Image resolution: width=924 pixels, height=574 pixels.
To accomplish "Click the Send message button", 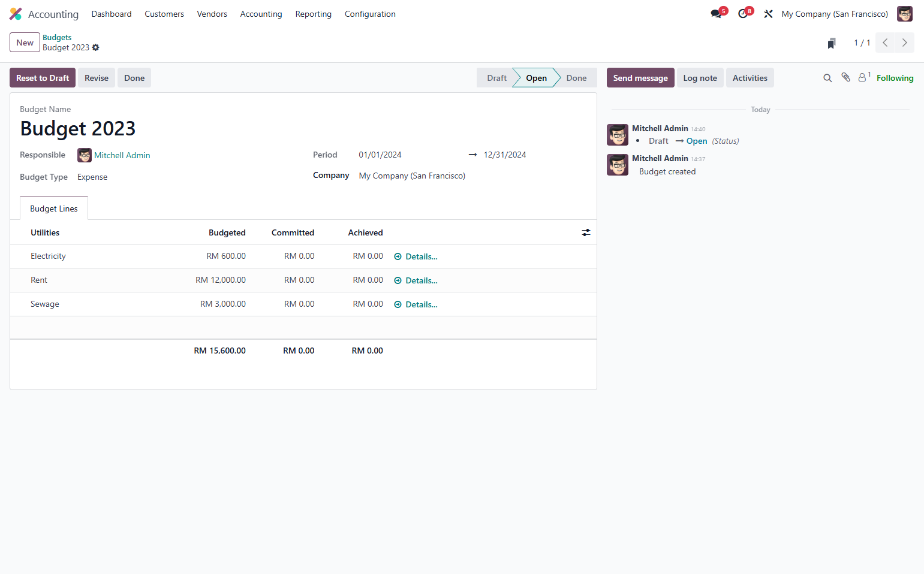I will [x=640, y=78].
